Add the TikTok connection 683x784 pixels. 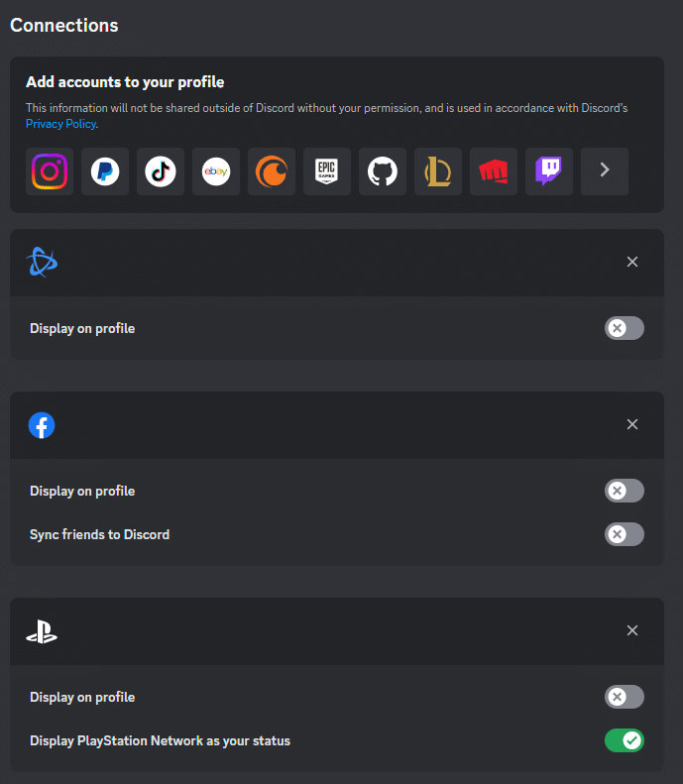[x=161, y=171]
